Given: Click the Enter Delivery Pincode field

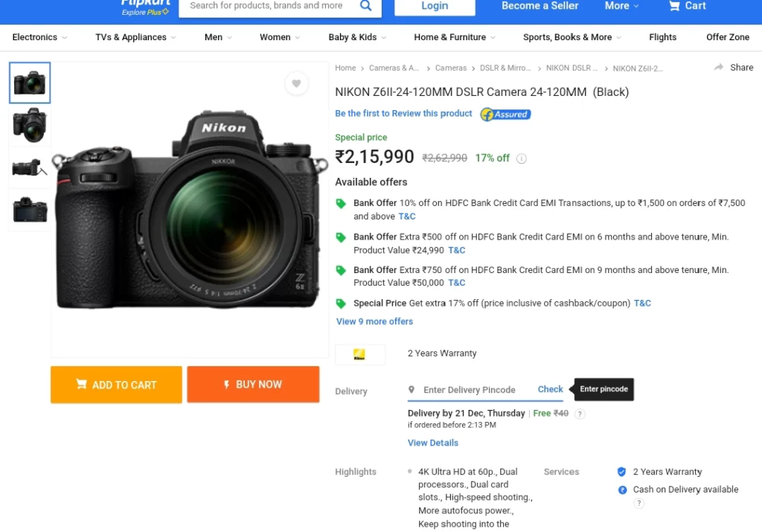Looking at the screenshot, I should tap(469, 390).
